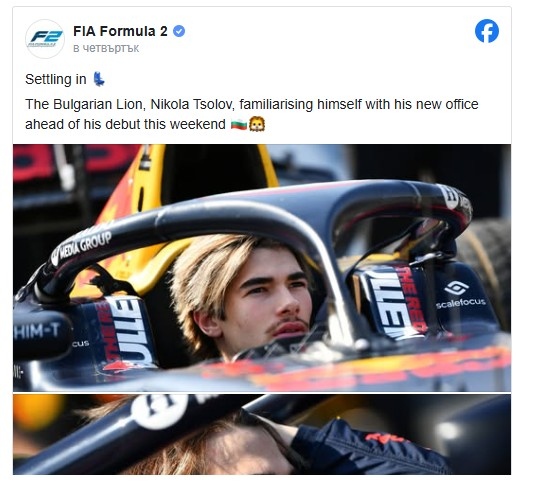Click the seat emoji after Settling in
This screenshot has width=535, height=488.
tap(99, 79)
